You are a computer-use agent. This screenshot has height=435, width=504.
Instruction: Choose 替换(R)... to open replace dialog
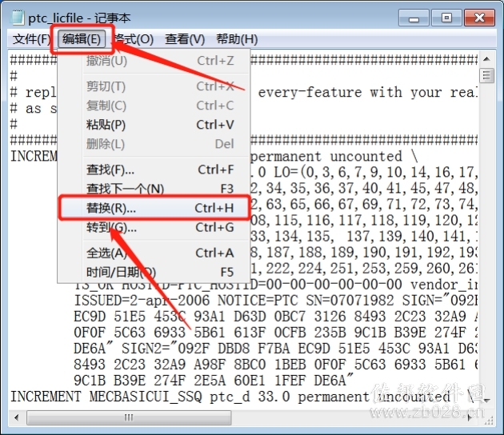tap(154, 208)
